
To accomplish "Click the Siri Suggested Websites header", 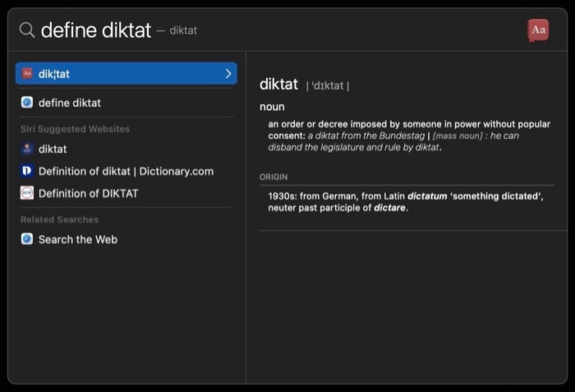I will tap(76, 129).
